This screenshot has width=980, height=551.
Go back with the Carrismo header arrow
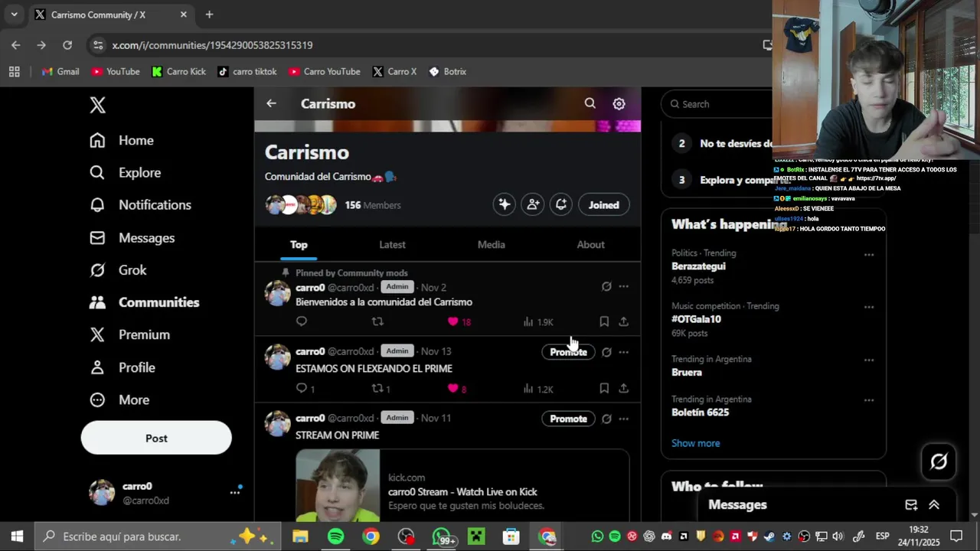[271, 103]
